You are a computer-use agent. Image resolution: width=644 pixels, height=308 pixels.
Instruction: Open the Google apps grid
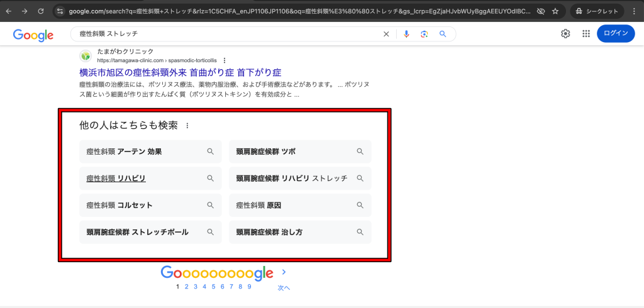586,34
